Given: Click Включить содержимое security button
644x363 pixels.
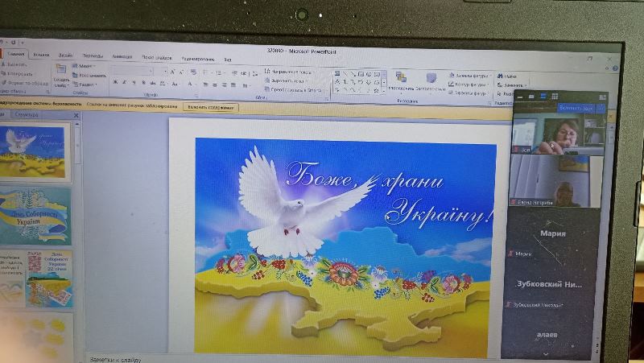Looking at the screenshot, I should (211, 108).
